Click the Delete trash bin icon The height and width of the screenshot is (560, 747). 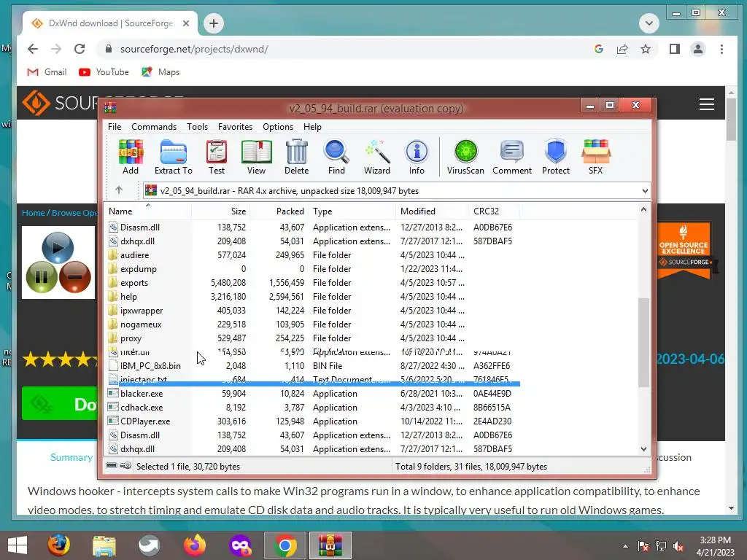pyautogui.click(x=296, y=157)
